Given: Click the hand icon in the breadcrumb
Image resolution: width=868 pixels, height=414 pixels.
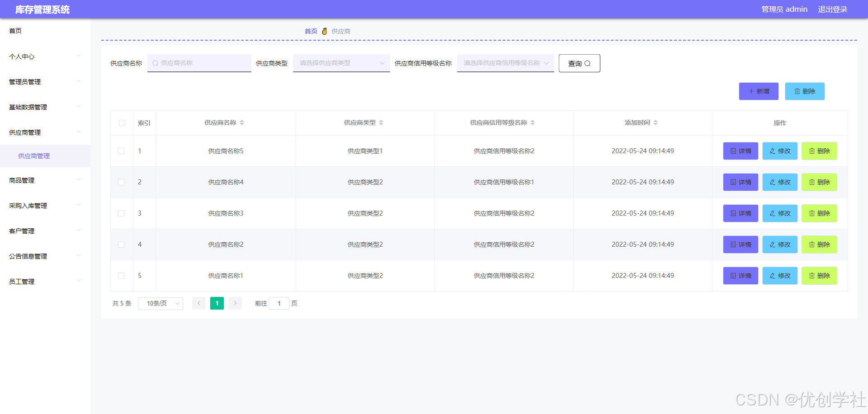Looking at the screenshot, I should click(324, 31).
